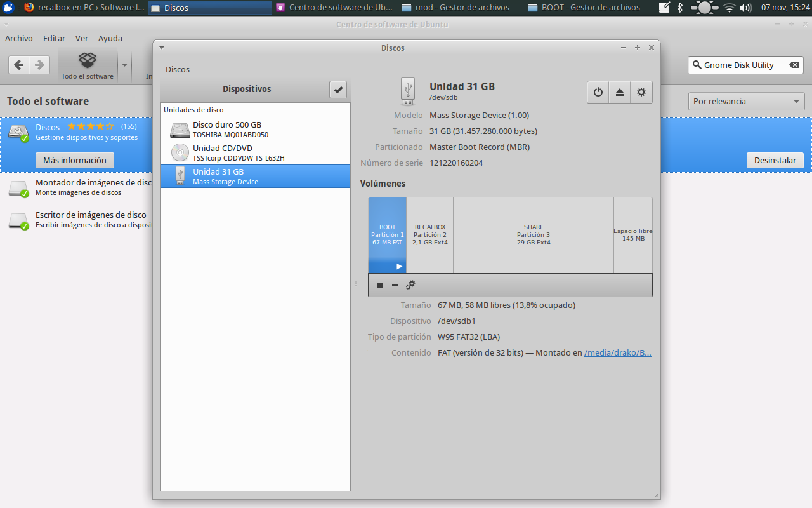Viewport: 812px width, 508px height.
Task: Click the Desinstalar button
Action: coord(775,160)
